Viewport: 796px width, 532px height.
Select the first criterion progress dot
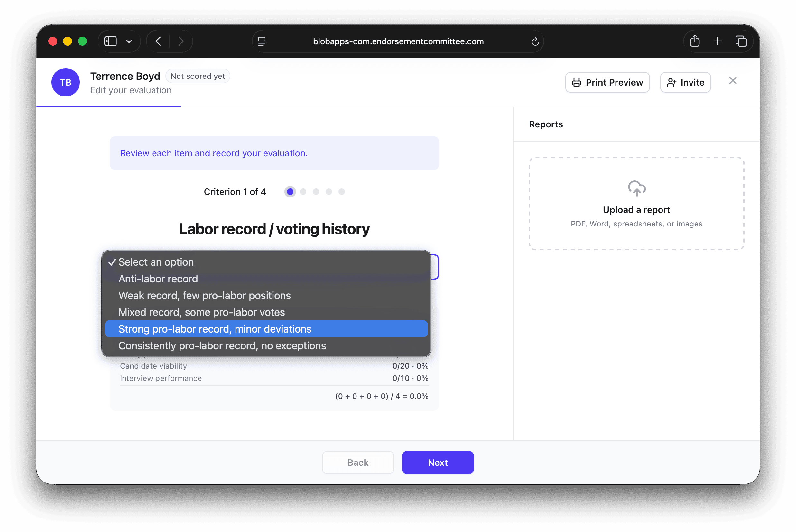[x=290, y=192]
